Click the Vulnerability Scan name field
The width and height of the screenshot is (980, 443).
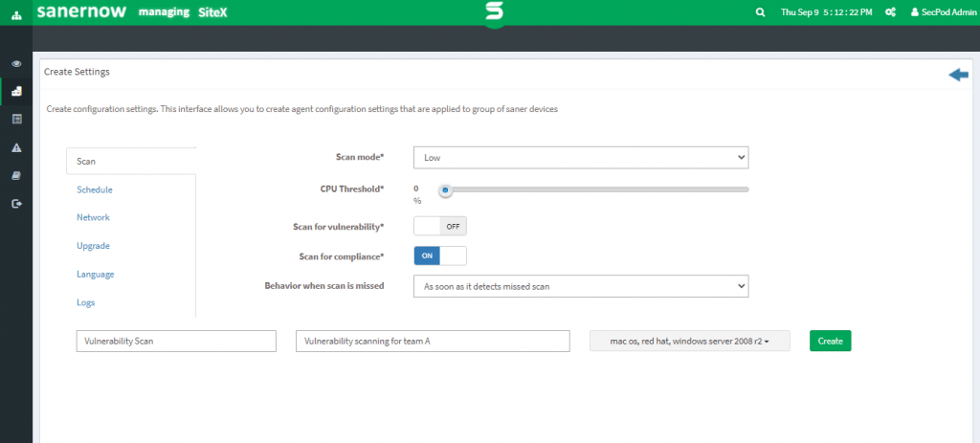pyautogui.click(x=175, y=341)
